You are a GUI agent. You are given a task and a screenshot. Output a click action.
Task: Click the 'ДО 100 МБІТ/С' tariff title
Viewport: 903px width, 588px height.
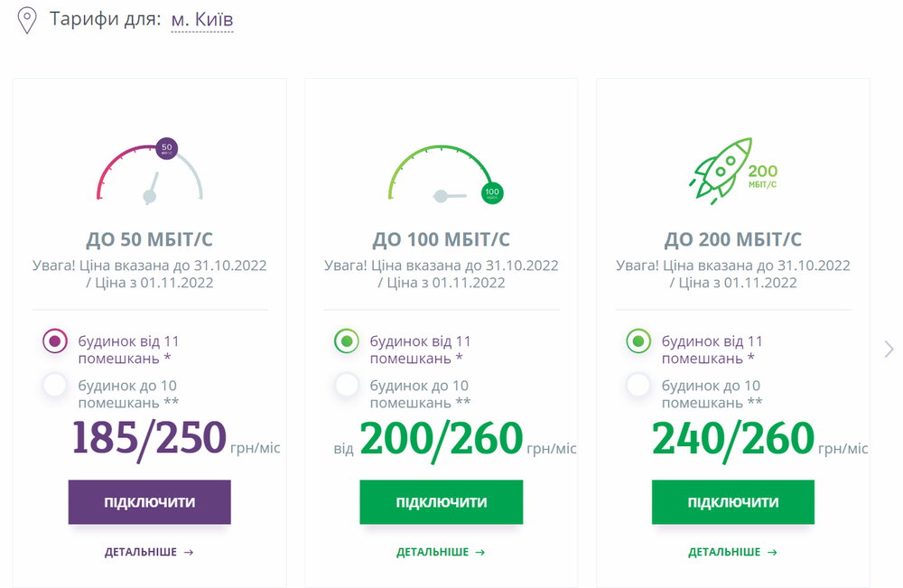point(441,239)
